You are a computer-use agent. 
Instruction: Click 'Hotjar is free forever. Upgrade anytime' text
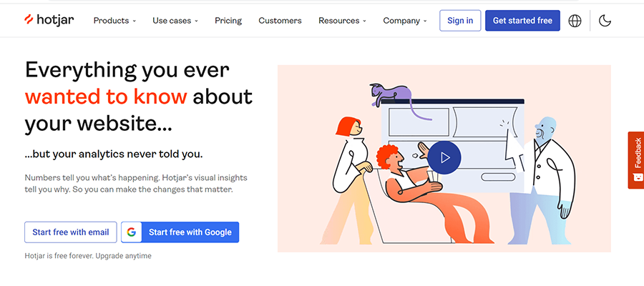tap(88, 256)
